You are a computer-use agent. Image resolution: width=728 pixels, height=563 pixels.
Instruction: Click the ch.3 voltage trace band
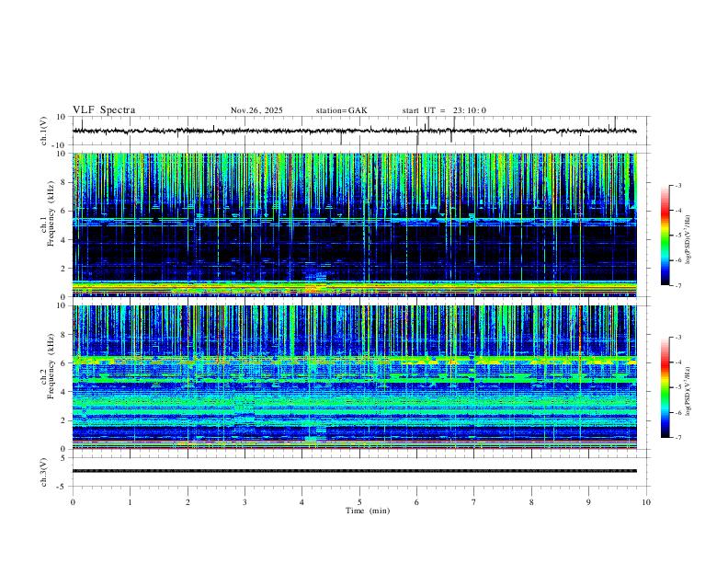pyautogui.click(x=354, y=471)
